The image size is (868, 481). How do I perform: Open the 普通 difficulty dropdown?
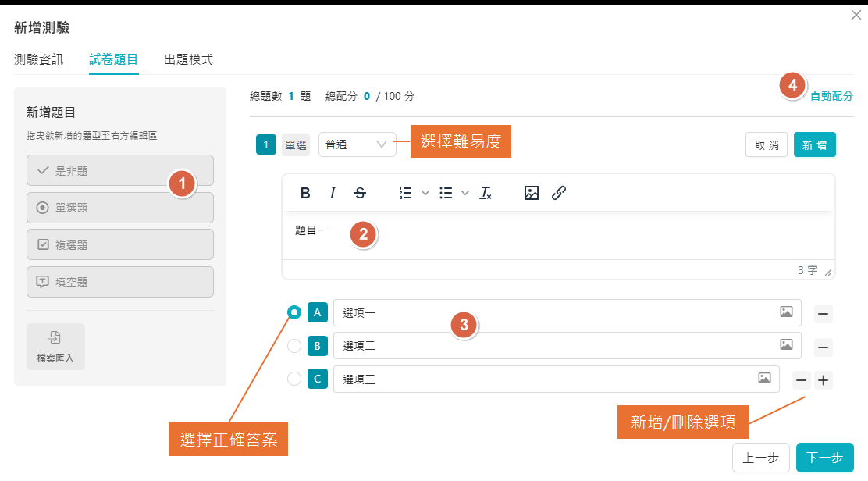(x=357, y=144)
